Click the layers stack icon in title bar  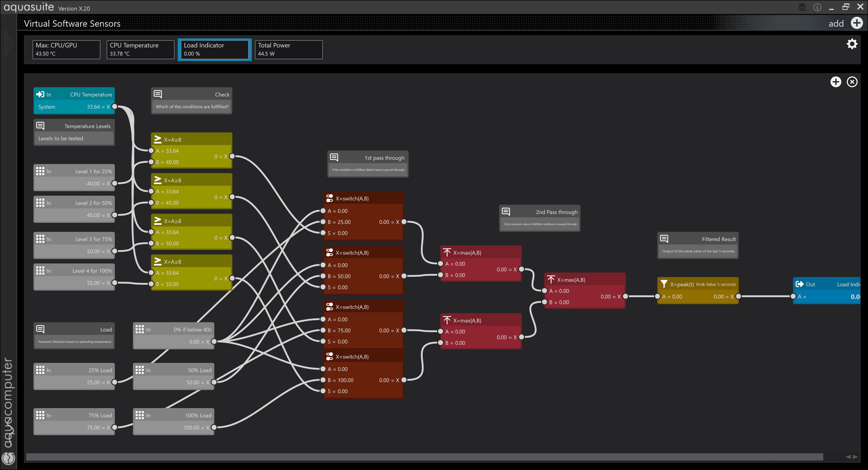(x=802, y=7)
